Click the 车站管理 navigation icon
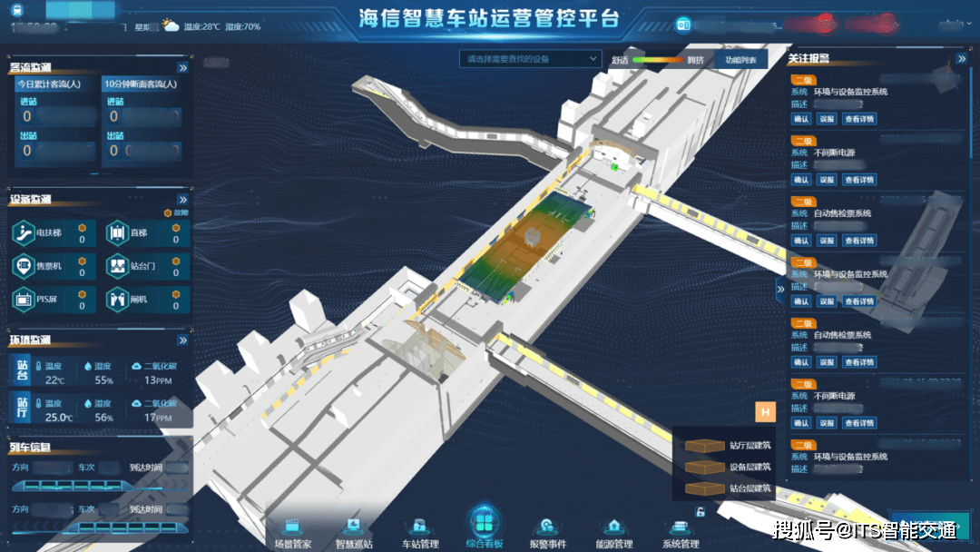Image resolution: width=980 pixels, height=552 pixels. pyautogui.click(x=419, y=526)
